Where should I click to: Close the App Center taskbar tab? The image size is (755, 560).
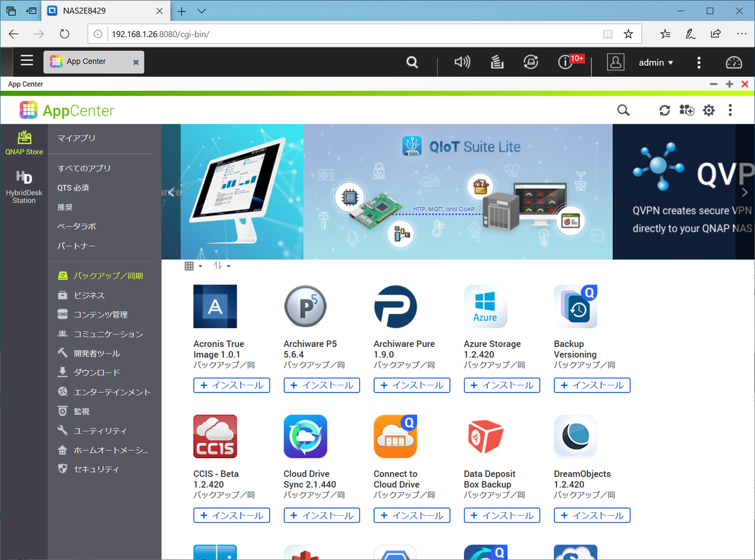click(136, 62)
